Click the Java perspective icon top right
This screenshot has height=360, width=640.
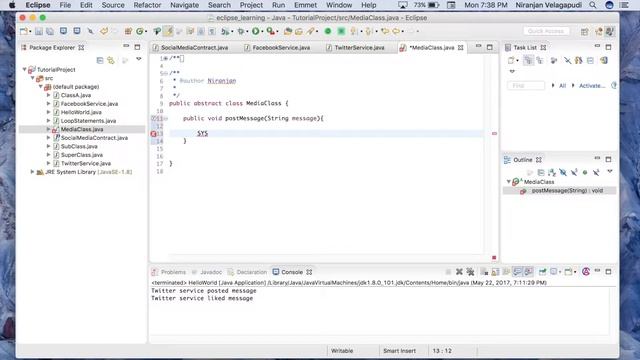click(x=609, y=31)
